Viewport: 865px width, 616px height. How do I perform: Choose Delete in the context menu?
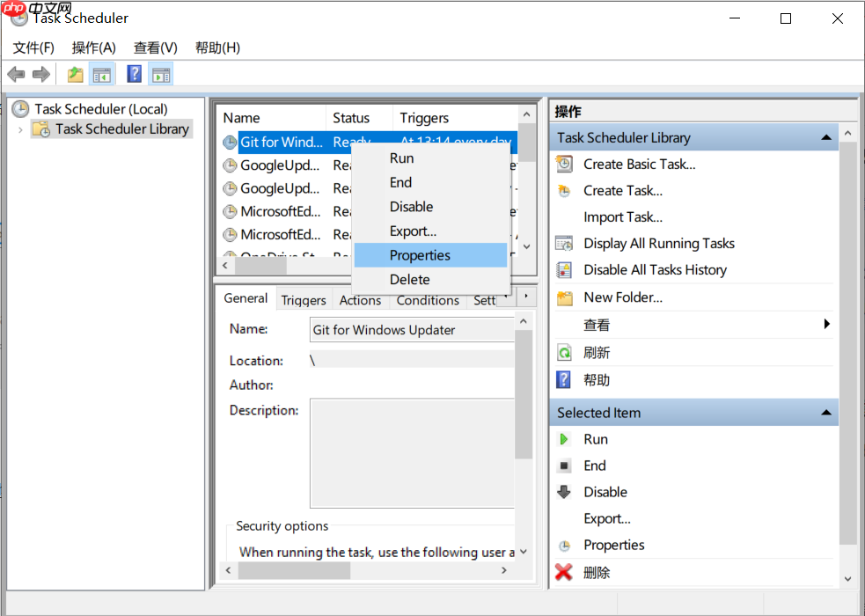431,280
